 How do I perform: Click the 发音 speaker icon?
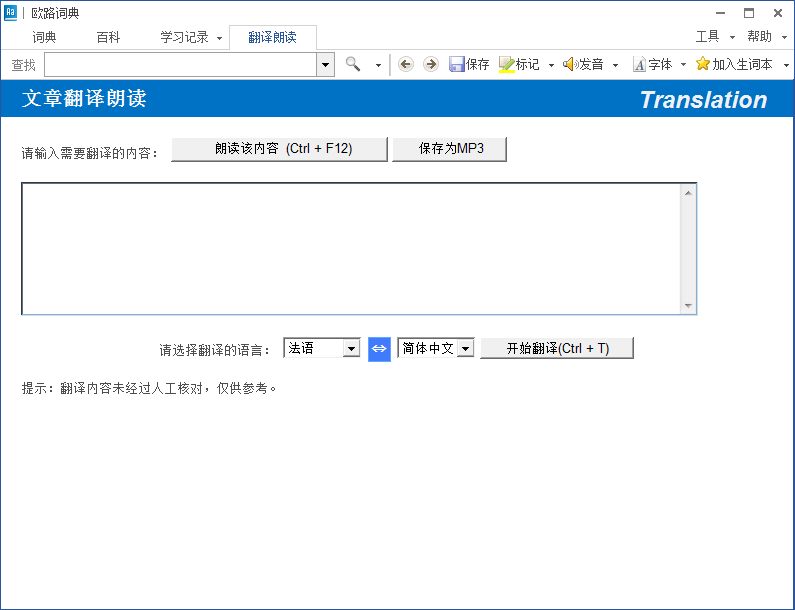tap(570, 64)
